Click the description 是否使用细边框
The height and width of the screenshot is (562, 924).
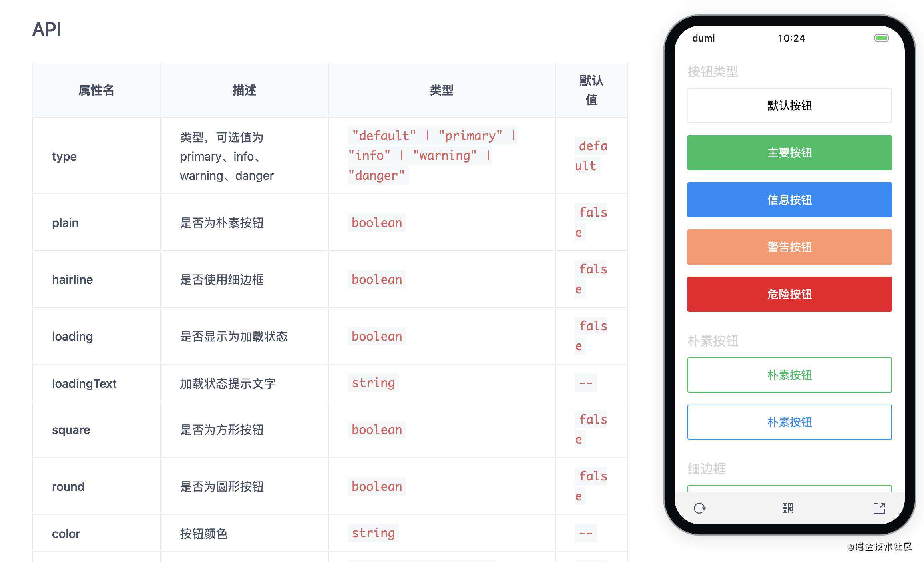tap(222, 279)
